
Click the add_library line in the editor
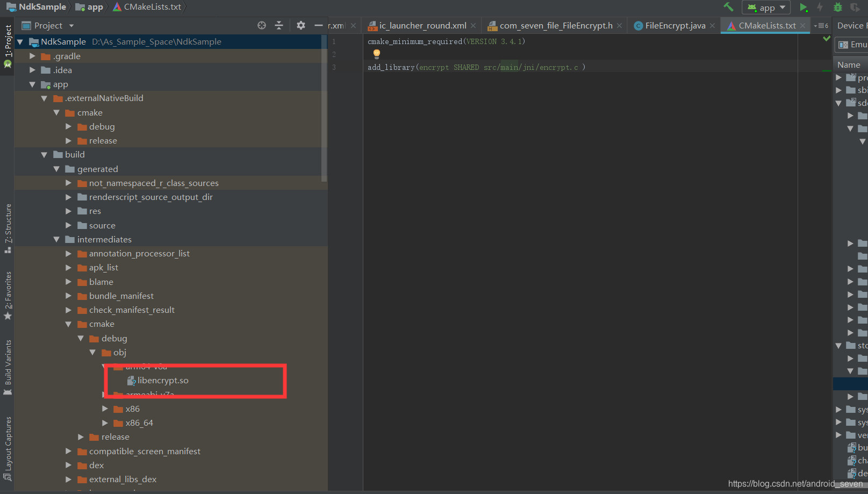476,67
